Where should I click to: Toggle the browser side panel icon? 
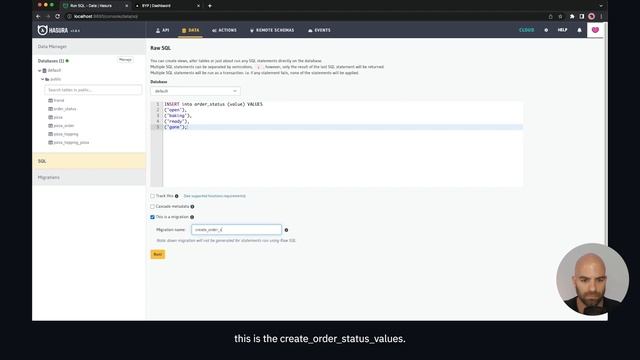582,16
